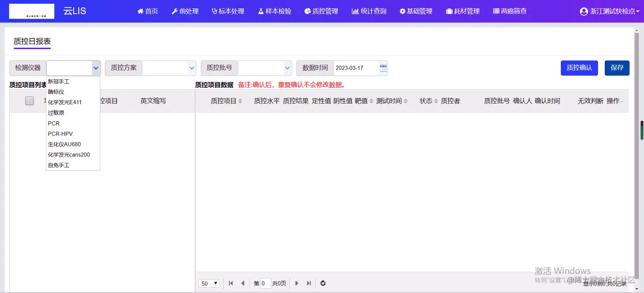Open the 首页 home page icon
The height and width of the screenshot is (293, 644).
point(141,11)
